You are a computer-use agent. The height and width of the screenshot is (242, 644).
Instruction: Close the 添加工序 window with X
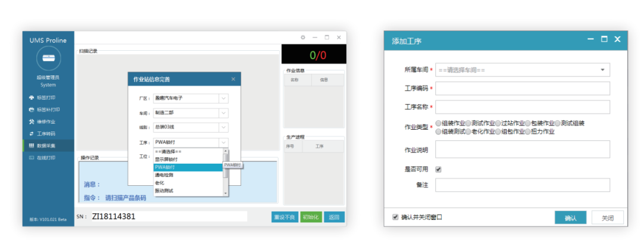click(x=617, y=39)
